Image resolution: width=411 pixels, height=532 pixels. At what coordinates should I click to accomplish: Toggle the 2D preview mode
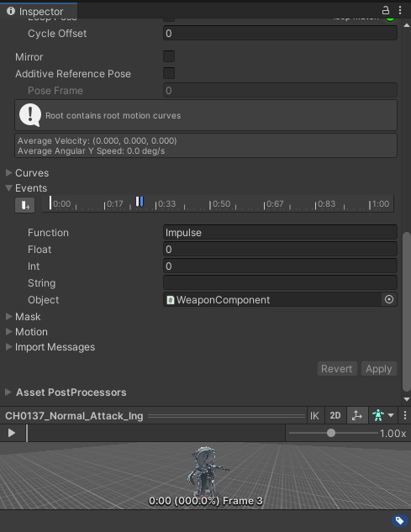(335, 416)
